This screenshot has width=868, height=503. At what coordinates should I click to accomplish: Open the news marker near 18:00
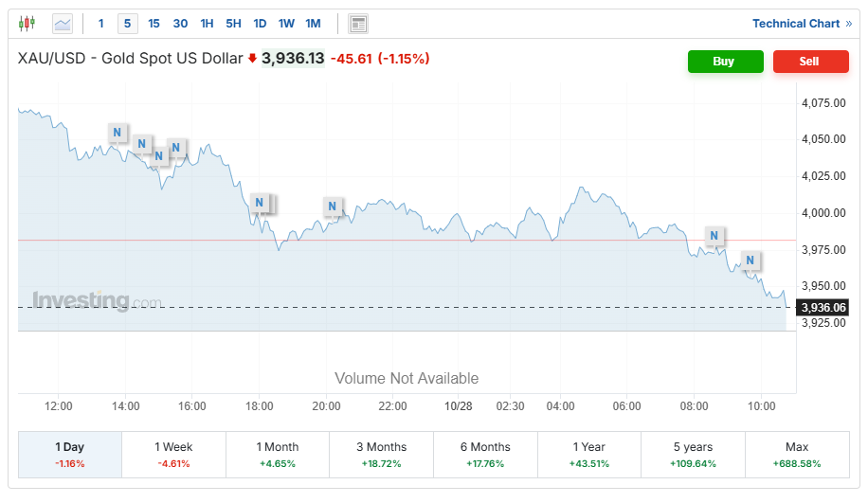[x=259, y=202]
